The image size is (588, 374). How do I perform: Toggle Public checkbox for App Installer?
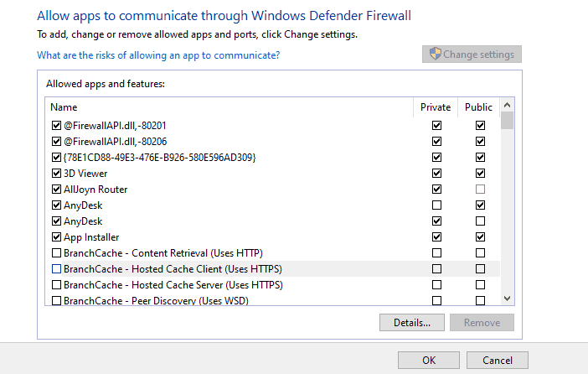(x=480, y=237)
